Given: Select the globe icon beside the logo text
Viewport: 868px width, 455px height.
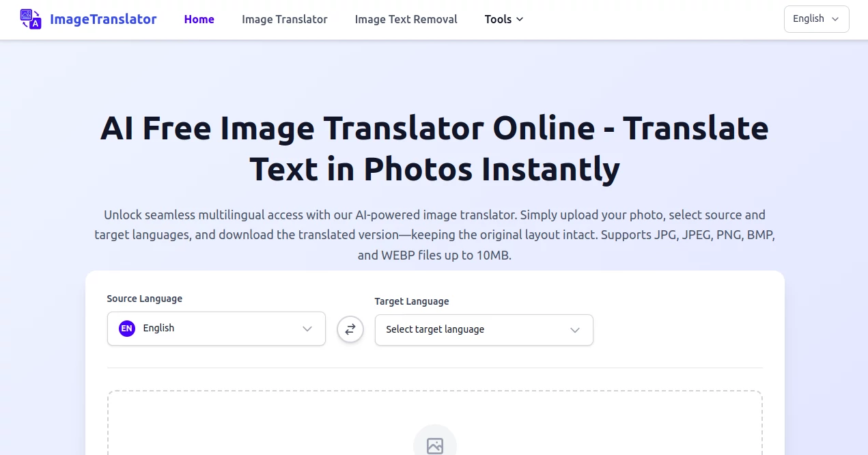Looking at the screenshot, I should tap(30, 19).
